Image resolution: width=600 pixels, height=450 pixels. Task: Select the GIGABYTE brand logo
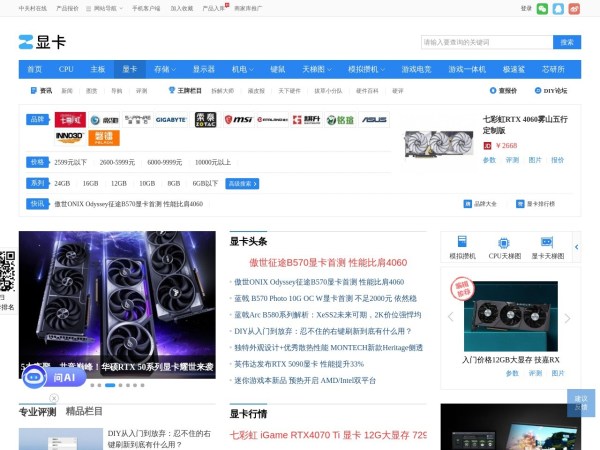point(171,120)
